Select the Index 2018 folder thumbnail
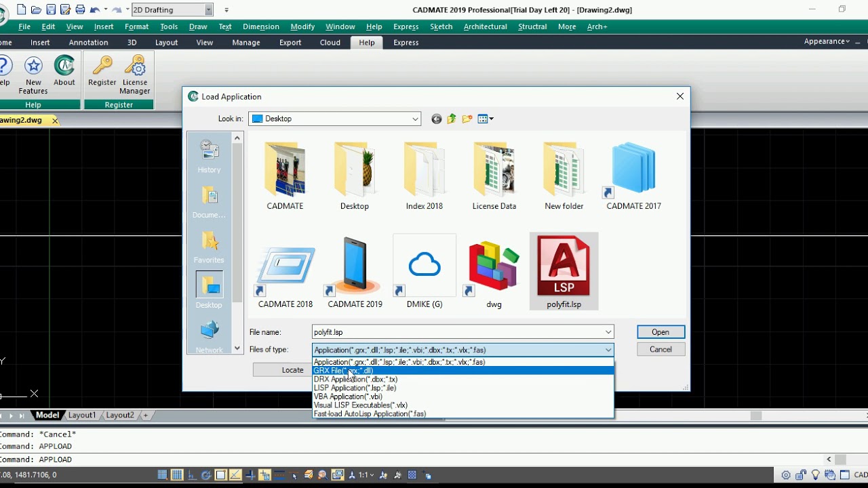 tap(425, 175)
